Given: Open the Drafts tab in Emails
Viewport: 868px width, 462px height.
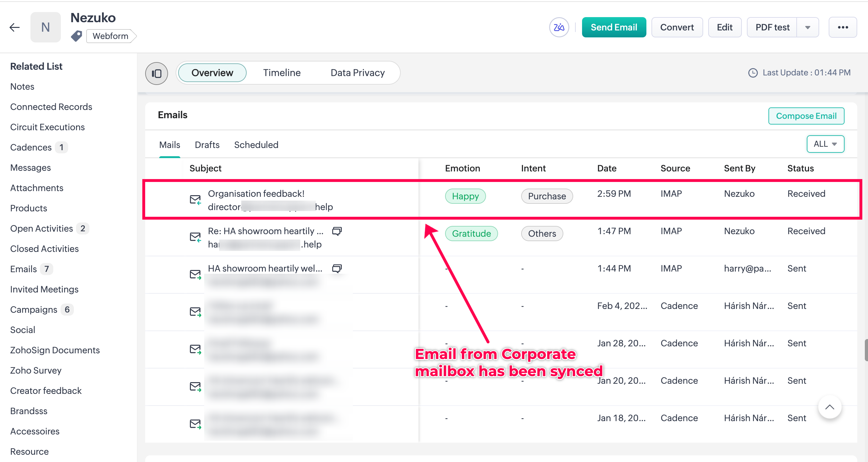Looking at the screenshot, I should [x=207, y=145].
